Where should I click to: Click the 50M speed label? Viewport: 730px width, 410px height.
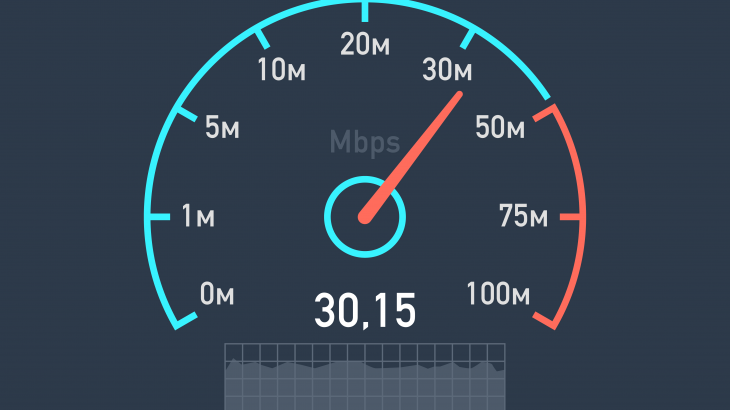[500, 127]
